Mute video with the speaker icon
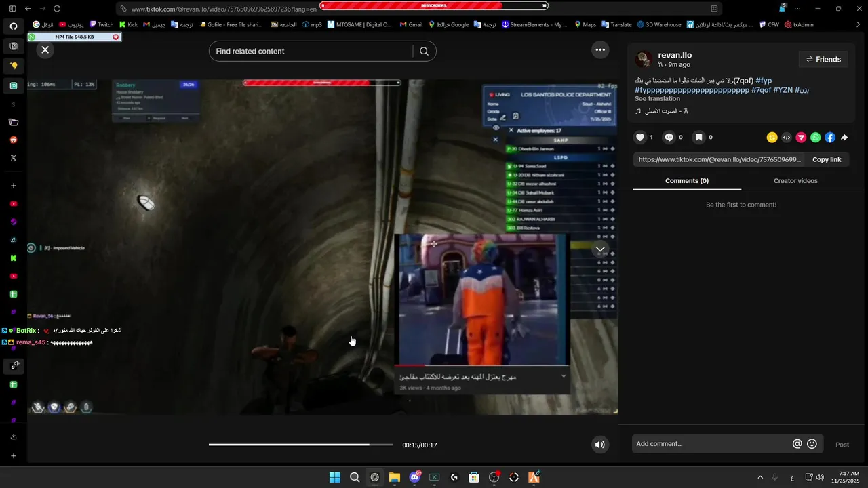Image resolution: width=868 pixels, height=488 pixels. (599, 445)
